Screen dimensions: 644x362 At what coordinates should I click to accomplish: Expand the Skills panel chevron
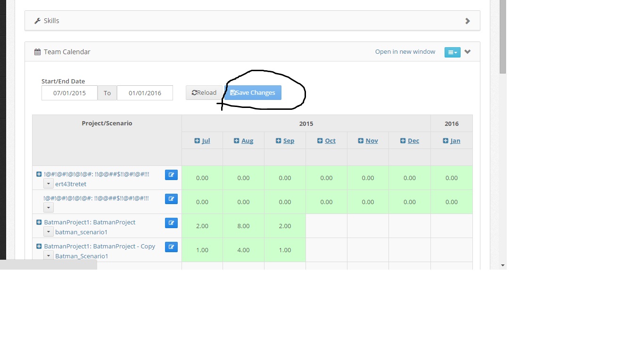467,21
